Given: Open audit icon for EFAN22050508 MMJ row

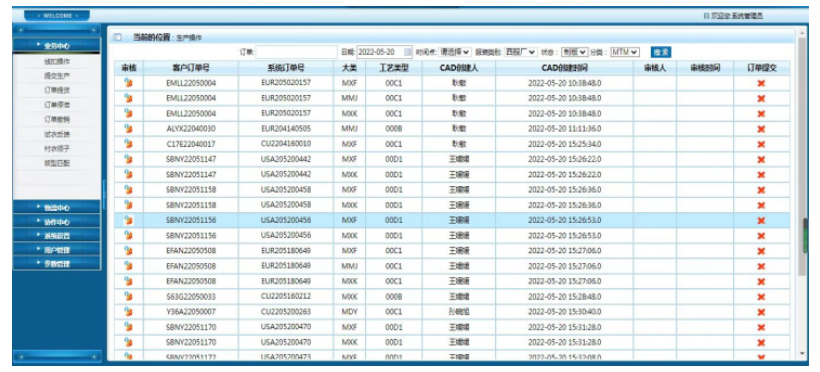Looking at the screenshot, I should click(x=128, y=266).
